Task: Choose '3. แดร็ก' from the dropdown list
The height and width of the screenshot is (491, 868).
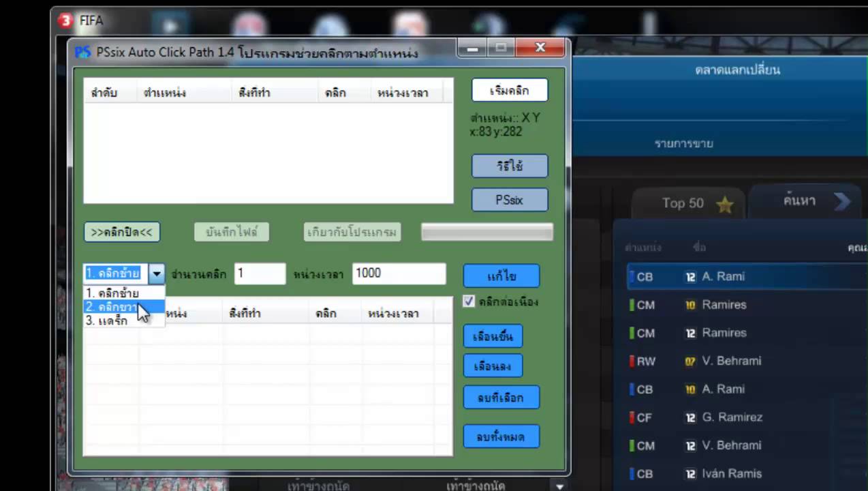Action: click(x=123, y=320)
